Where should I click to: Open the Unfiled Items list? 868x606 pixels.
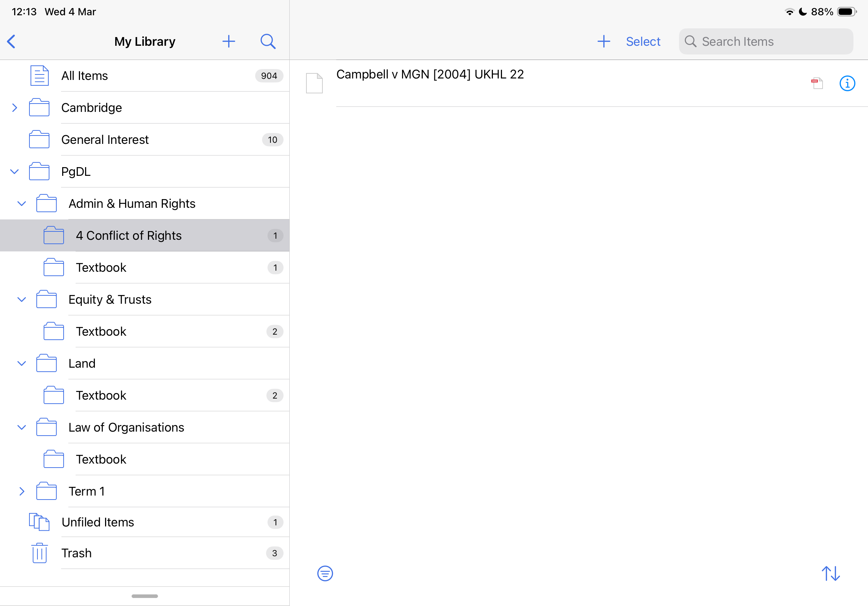(x=97, y=522)
